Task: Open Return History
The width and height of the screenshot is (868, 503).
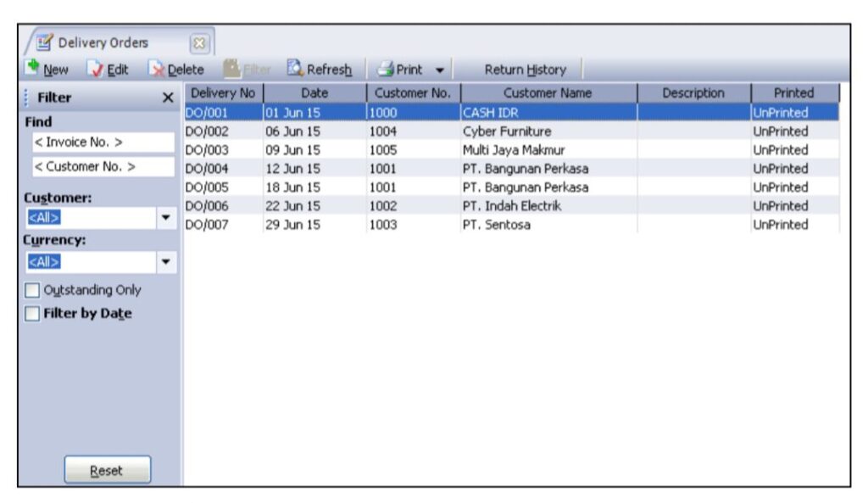Action: (525, 70)
